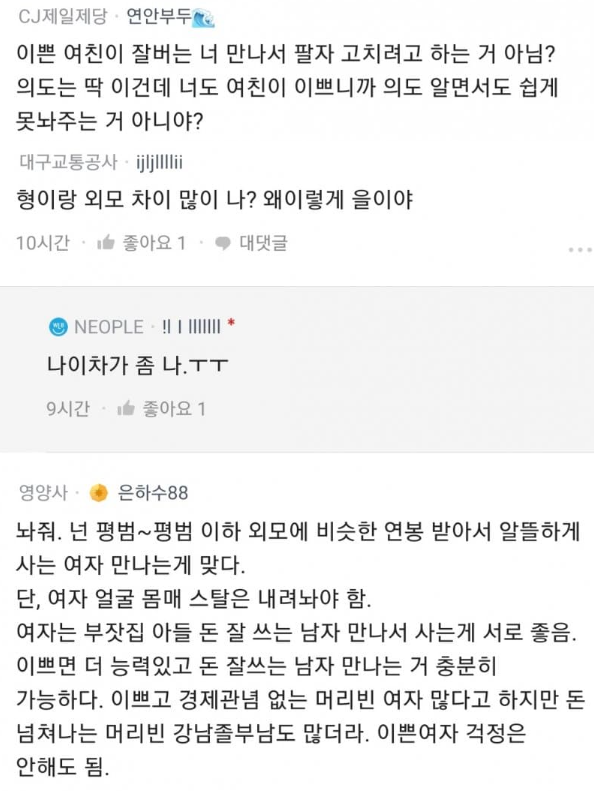594x791 pixels.
Task: Click the blue NEOPLE smiley badge icon
Action: click(x=58, y=327)
